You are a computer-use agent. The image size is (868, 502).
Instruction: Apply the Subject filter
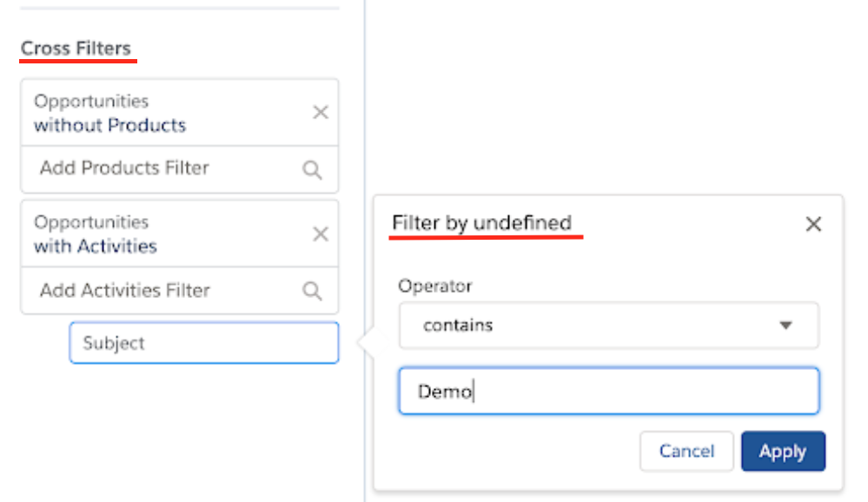[x=783, y=451]
